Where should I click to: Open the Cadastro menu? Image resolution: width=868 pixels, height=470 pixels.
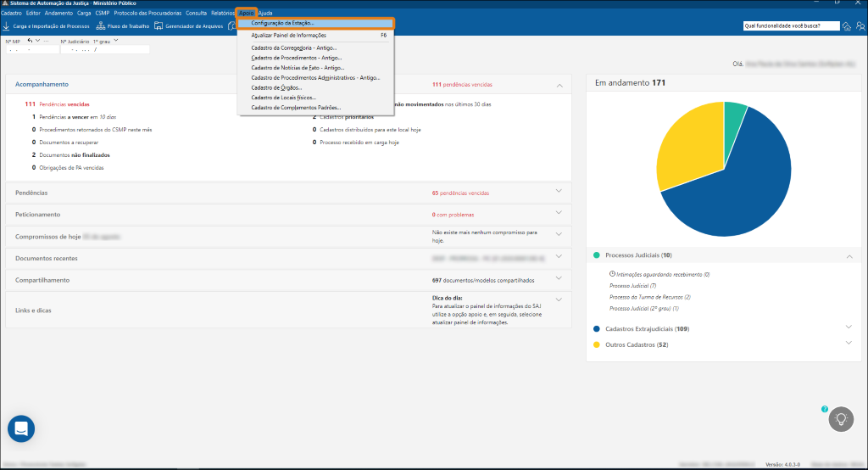[11, 13]
